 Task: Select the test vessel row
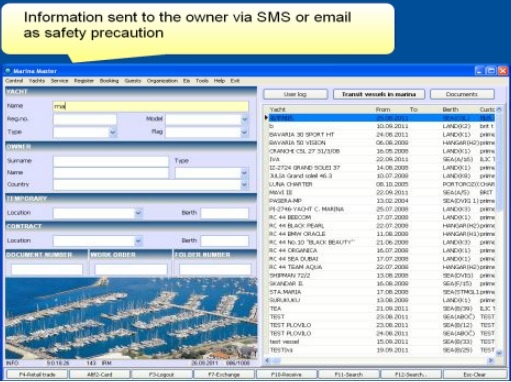click(382, 342)
